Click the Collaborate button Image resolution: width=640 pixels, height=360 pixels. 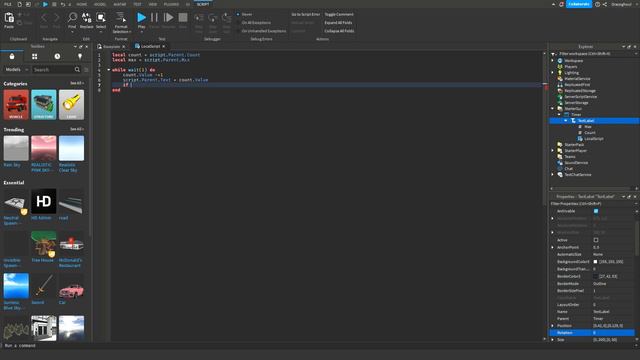pos(579,4)
